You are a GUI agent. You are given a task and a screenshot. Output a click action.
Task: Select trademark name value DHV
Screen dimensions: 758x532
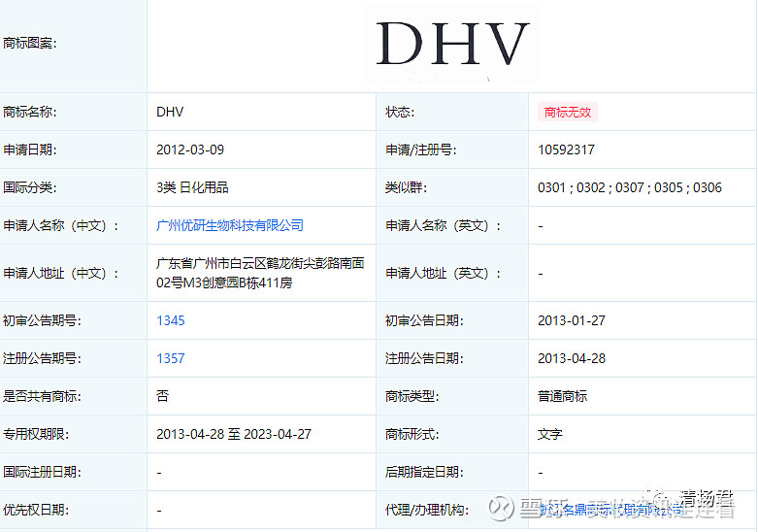tap(170, 113)
